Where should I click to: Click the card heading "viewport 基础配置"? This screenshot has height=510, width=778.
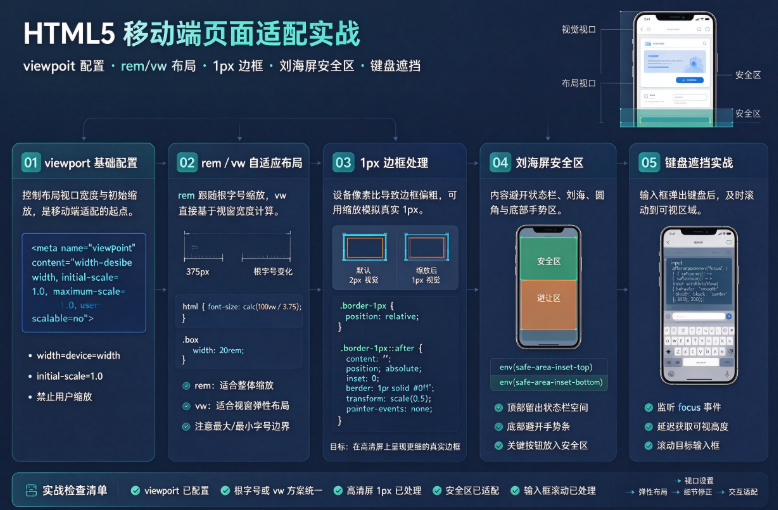(91, 163)
